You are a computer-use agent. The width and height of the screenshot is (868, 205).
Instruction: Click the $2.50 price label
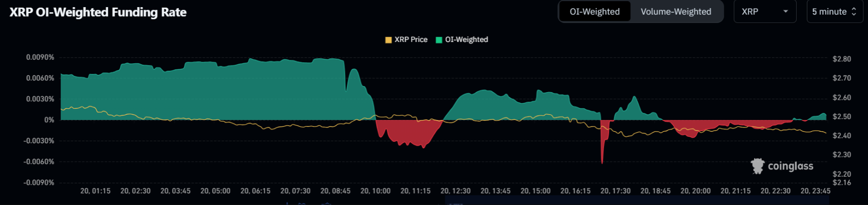coord(842,116)
